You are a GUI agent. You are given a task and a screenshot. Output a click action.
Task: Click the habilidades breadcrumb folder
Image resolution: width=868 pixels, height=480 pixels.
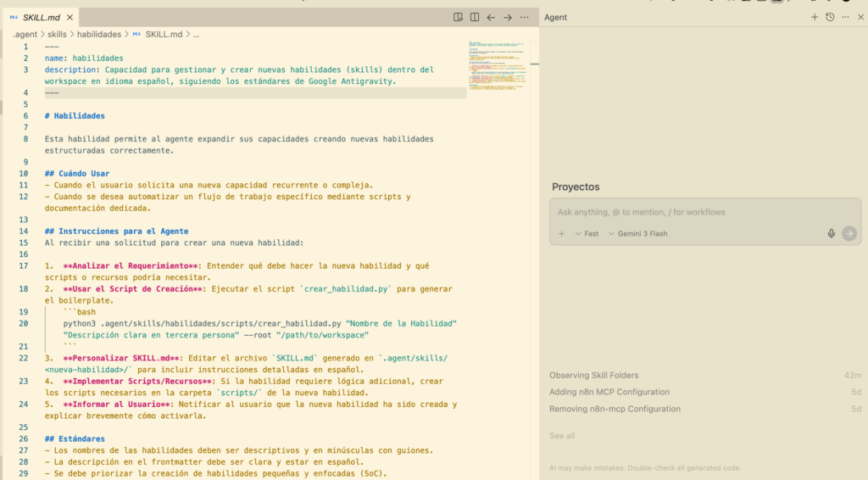(99, 35)
